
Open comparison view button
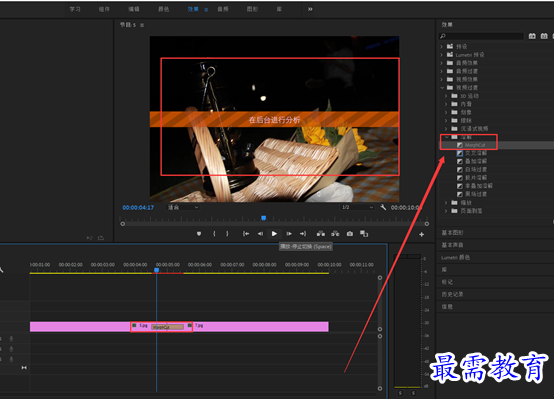tap(364, 234)
